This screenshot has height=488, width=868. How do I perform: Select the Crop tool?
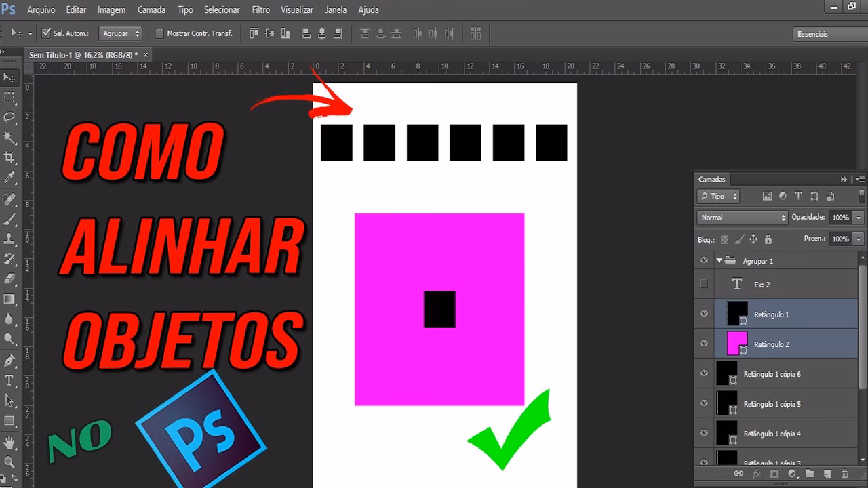point(9,157)
